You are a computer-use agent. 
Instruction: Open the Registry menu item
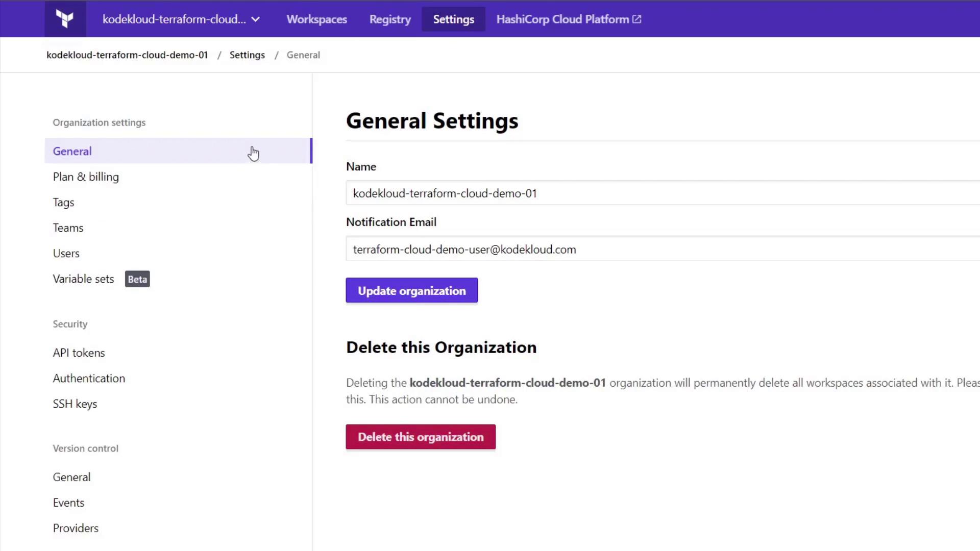point(390,19)
